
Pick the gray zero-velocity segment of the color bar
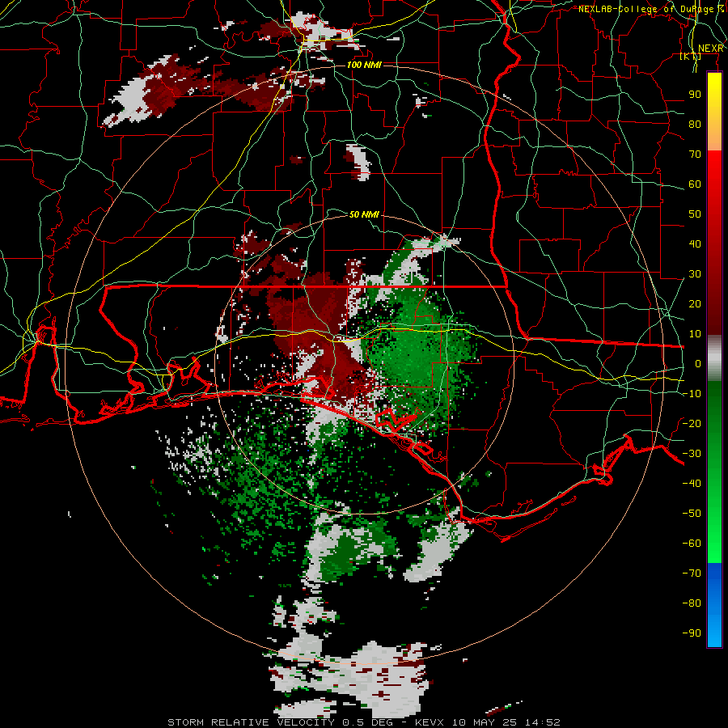tap(714, 358)
